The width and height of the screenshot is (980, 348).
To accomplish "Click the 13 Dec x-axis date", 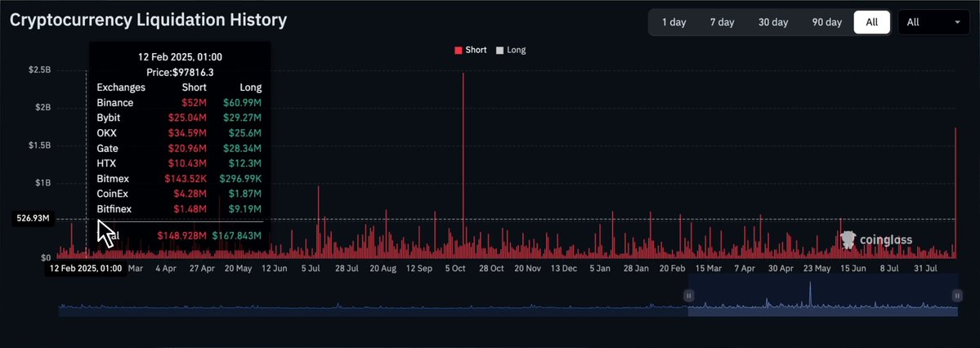I will tap(564, 268).
